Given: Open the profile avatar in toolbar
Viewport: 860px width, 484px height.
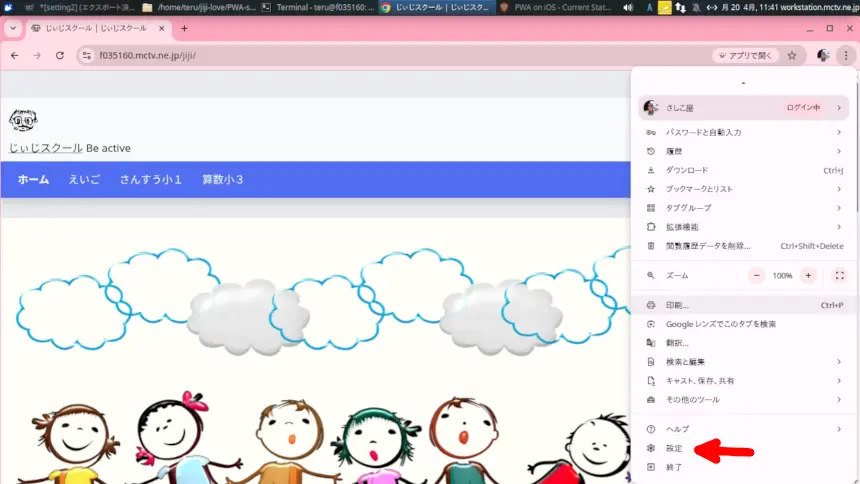Looking at the screenshot, I should (823, 55).
